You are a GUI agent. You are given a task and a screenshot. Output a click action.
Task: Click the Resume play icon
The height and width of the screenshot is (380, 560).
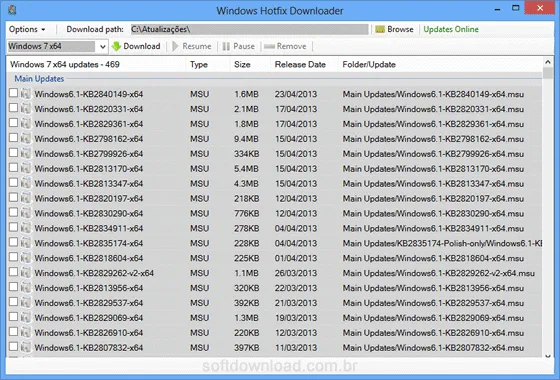[x=175, y=46]
